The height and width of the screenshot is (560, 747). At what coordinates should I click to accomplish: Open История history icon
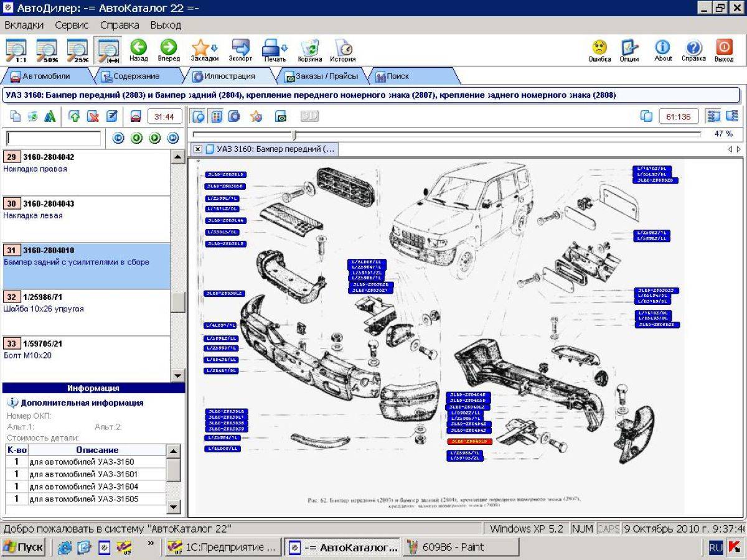point(343,50)
